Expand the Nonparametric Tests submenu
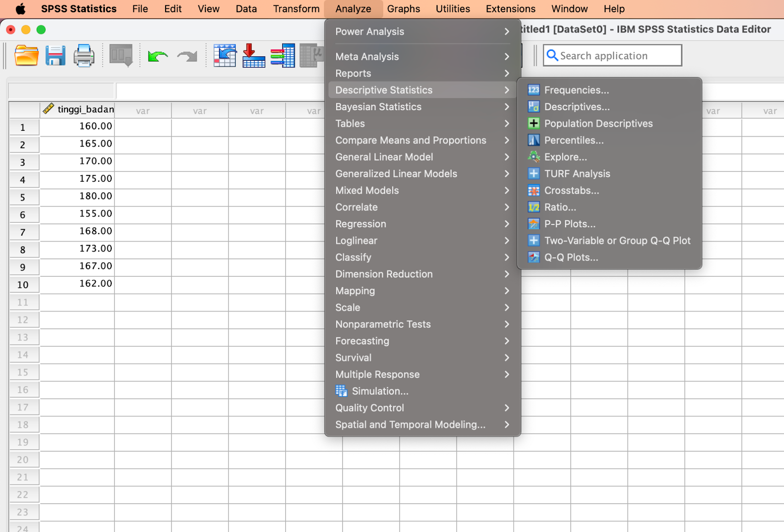Image resolution: width=784 pixels, height=532 pixels. [x=422, y=324]
